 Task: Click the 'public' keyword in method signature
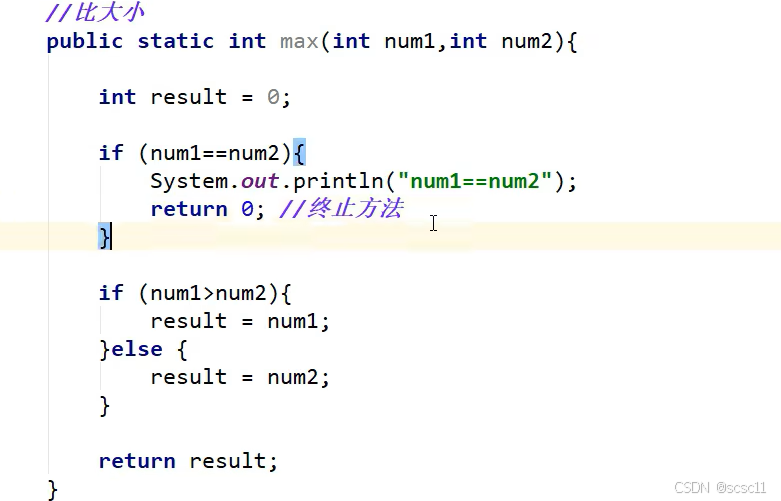(x=85, y=41)
